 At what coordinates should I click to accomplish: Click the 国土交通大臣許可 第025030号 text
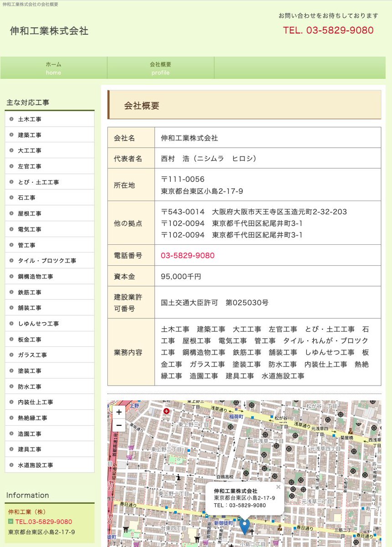click(214, 303)
